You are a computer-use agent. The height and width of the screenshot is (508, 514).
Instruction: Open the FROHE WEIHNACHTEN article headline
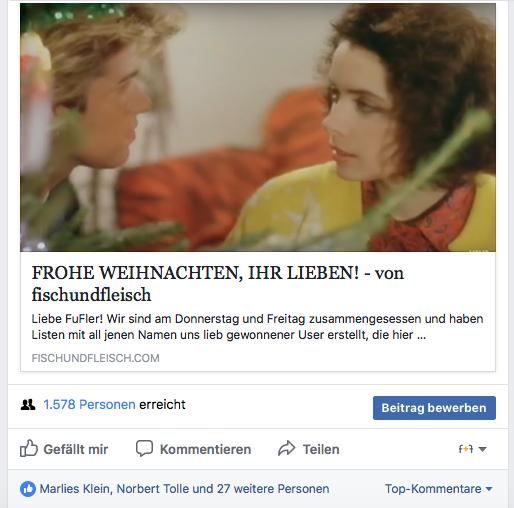click(x=217, y=284)
